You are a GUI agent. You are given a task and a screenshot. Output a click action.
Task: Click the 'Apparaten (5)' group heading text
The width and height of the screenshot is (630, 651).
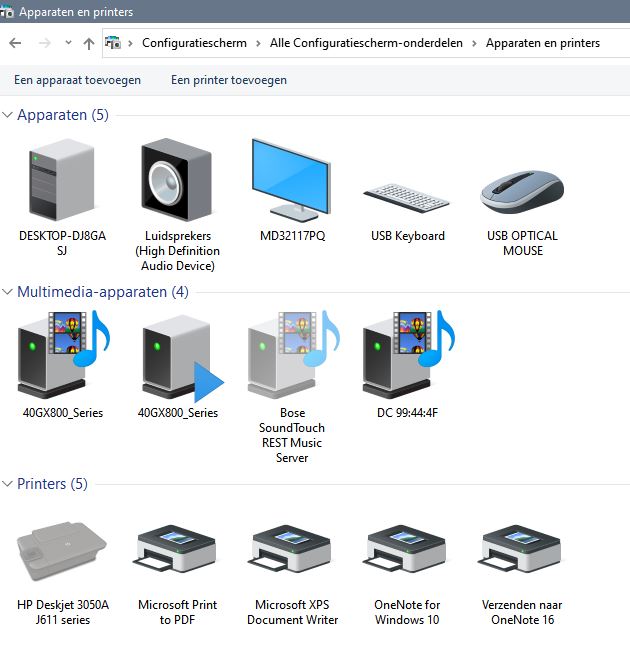click(63, 115)
